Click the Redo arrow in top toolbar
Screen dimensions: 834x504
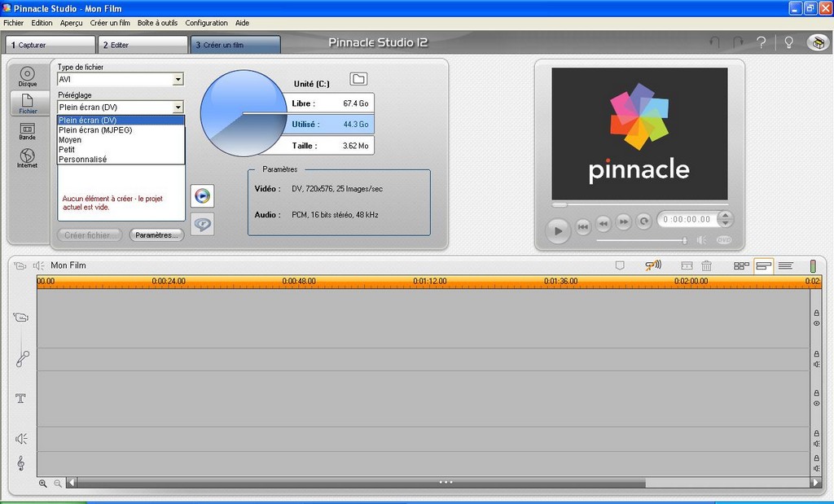pos(738,42)
